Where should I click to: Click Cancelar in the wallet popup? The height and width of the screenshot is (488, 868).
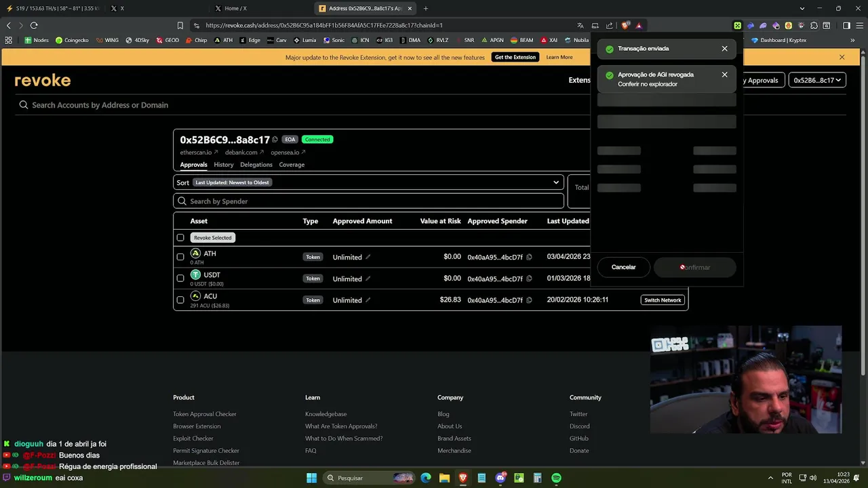pyautogui.click(x=623, y=267)
